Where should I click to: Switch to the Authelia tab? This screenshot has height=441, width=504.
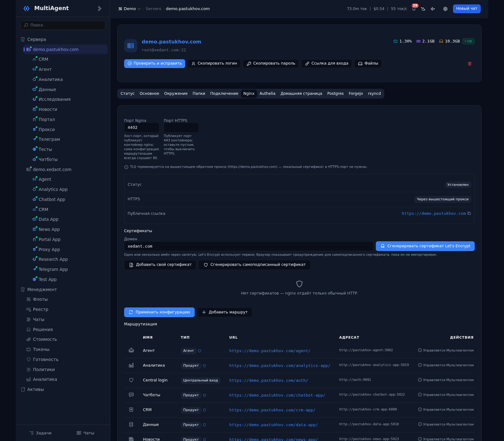[267, 94]
